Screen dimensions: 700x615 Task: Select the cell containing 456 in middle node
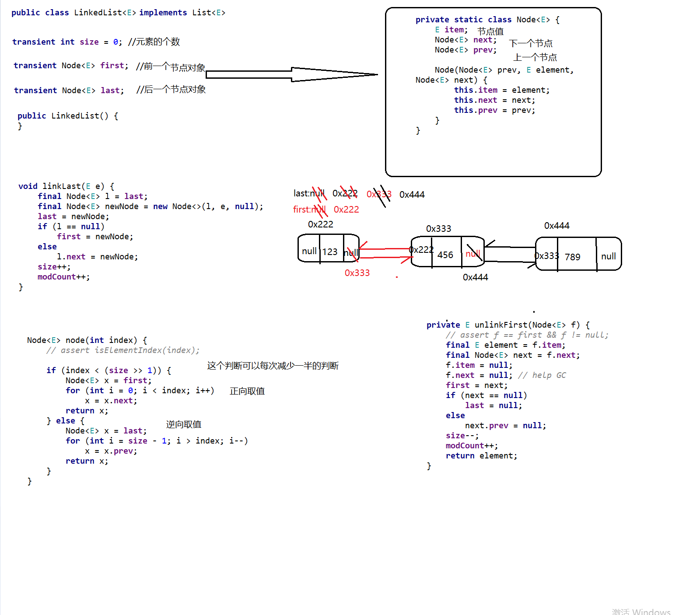coord(447,252)
